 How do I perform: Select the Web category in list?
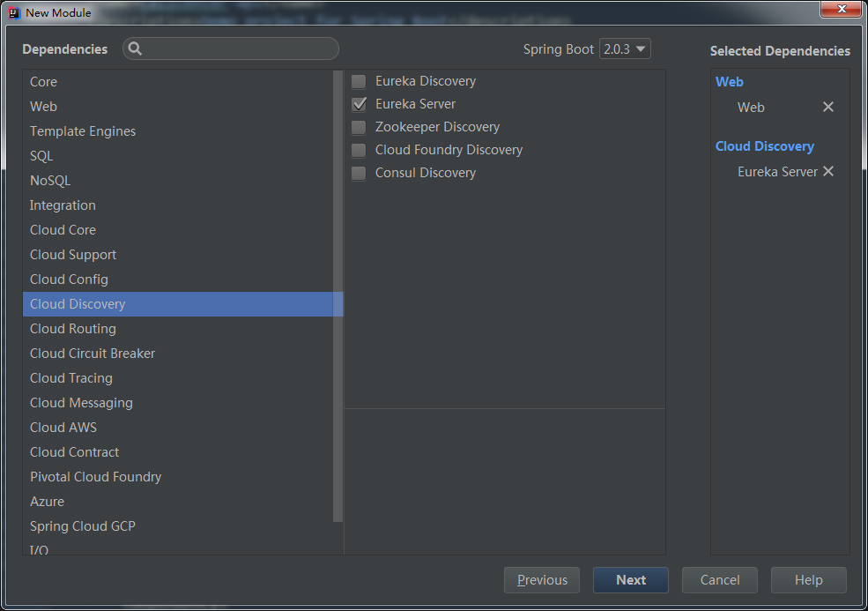coord(178,107)
